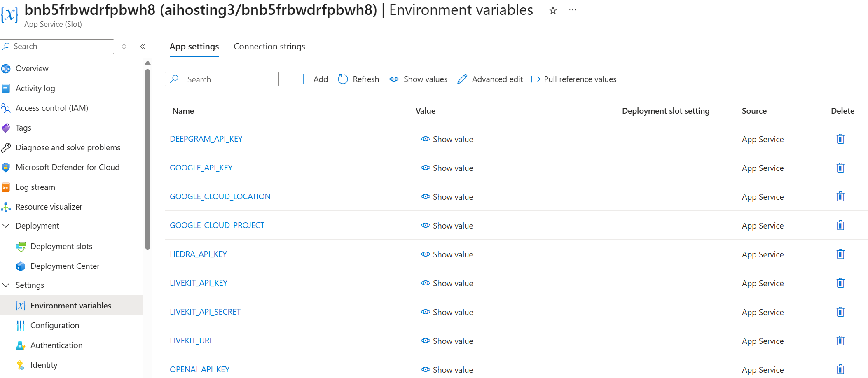Favorite this page with the star icon

pos(553,10)
